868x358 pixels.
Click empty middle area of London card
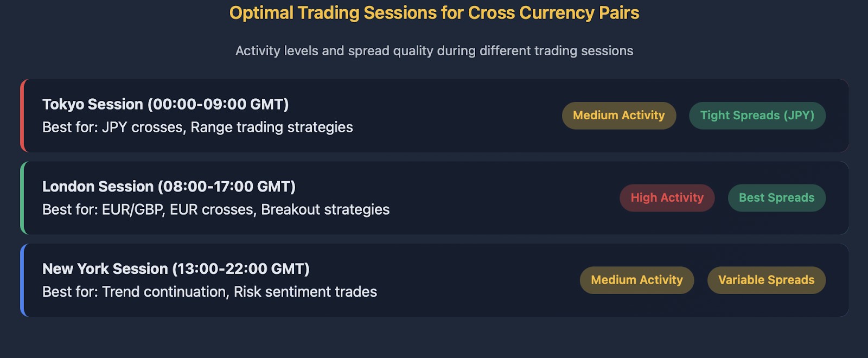click(505, 198)
